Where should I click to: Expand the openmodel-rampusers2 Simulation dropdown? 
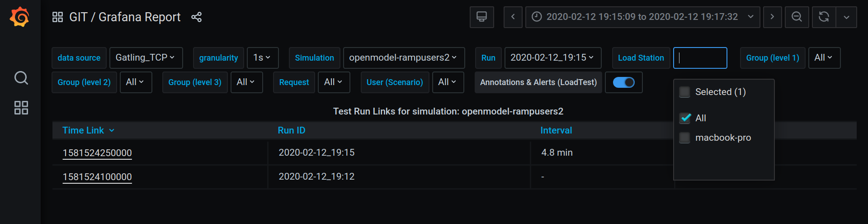pyautogui.click(x=403, y=58)
